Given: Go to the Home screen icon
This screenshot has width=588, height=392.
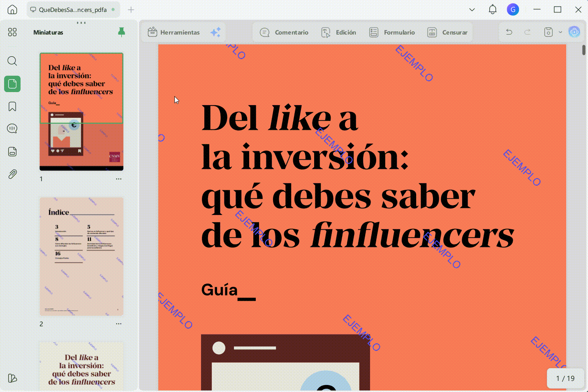Looking at the screenshot, I should [12, 9].
